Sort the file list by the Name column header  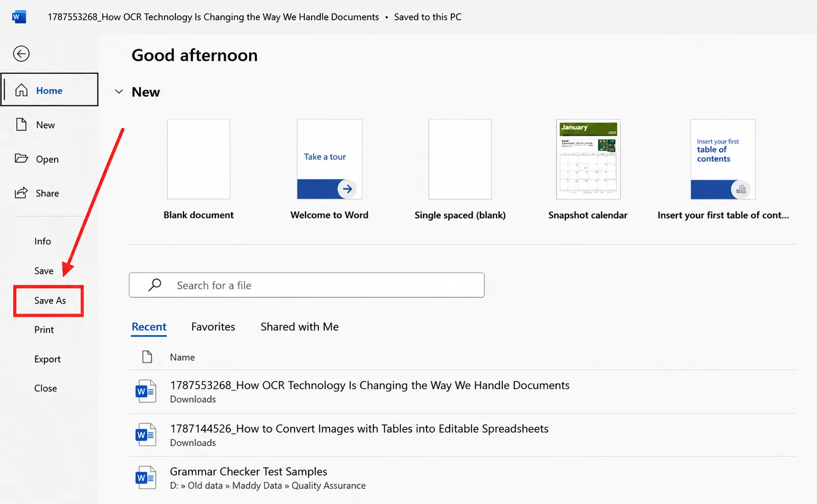pos(182,357)
